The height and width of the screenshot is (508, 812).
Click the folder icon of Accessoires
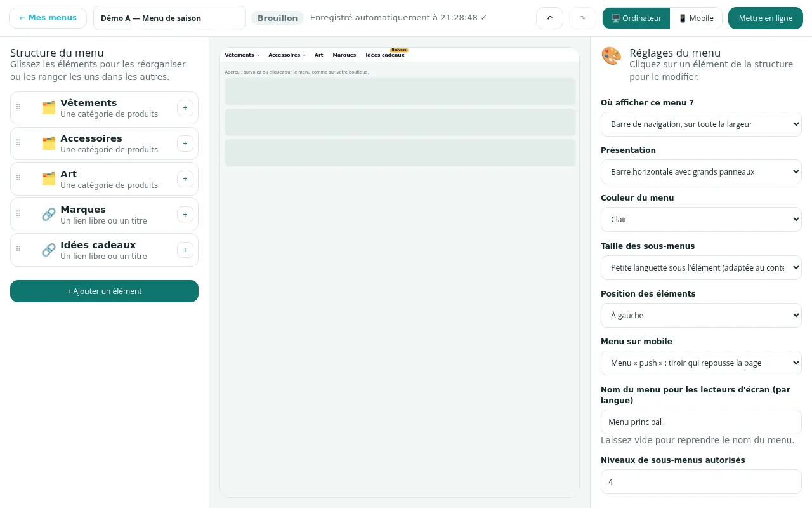tap(49, 144)
